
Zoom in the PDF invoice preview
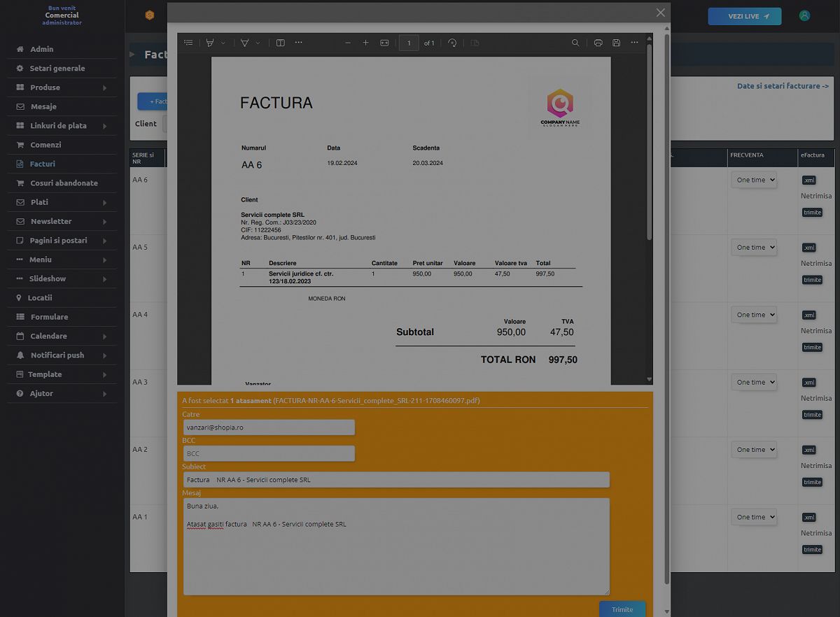(x=365, y=43)
